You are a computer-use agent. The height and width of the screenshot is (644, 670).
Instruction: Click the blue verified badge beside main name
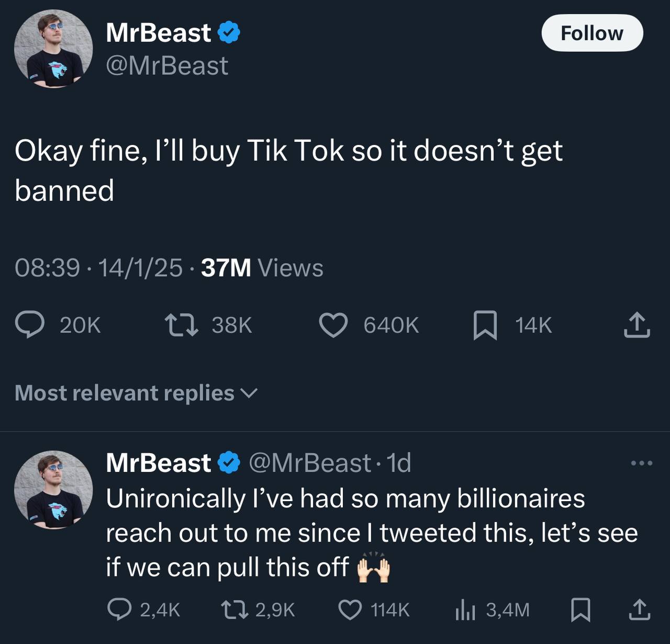(229, 33)
